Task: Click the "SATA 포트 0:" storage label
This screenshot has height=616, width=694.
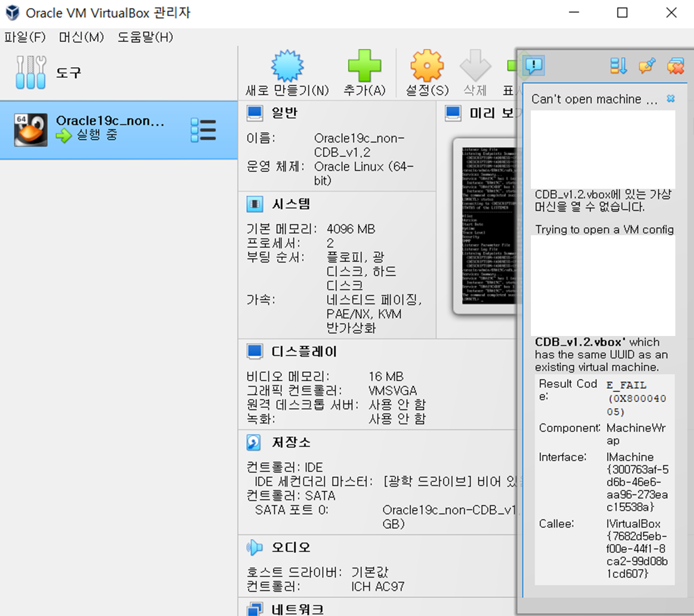Action: tap(292, 510)
